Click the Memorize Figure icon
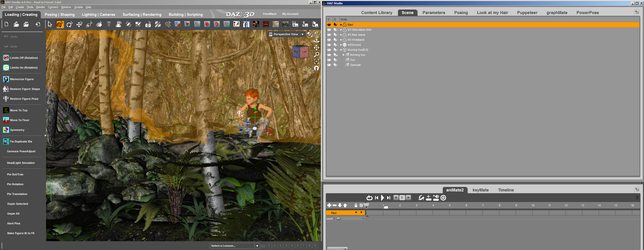644x250 pixels. coord(6,79)
